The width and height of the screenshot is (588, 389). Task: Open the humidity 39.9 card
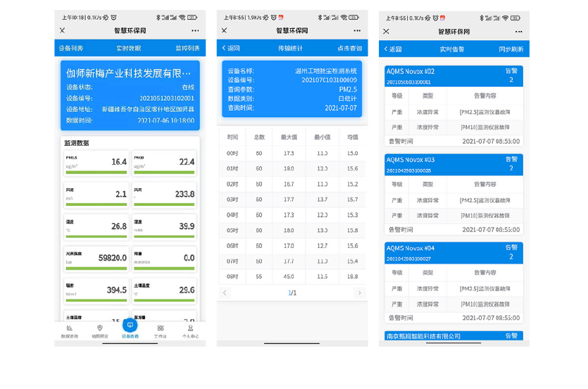(164, 227)
